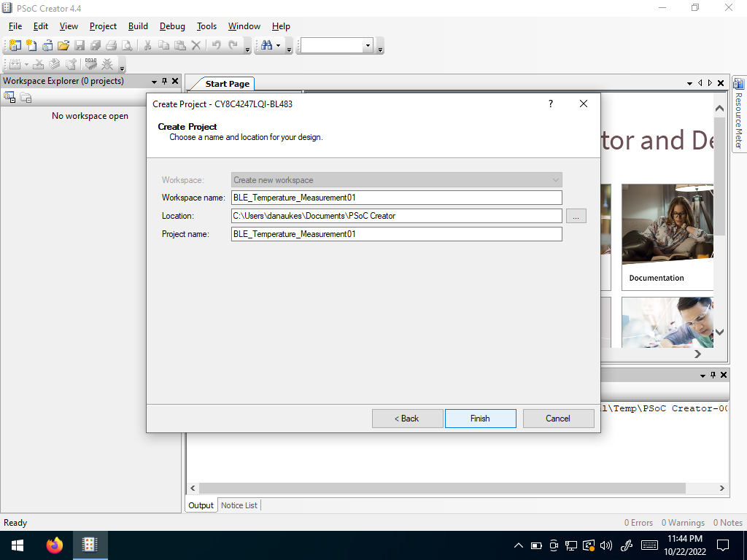Click the Location browse (...) button
Screen dimensions: 747x560
tap(576, 216)
